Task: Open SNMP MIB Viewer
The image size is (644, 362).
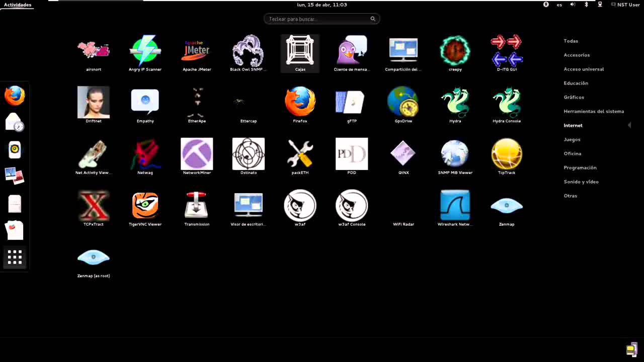Action: 455,157
